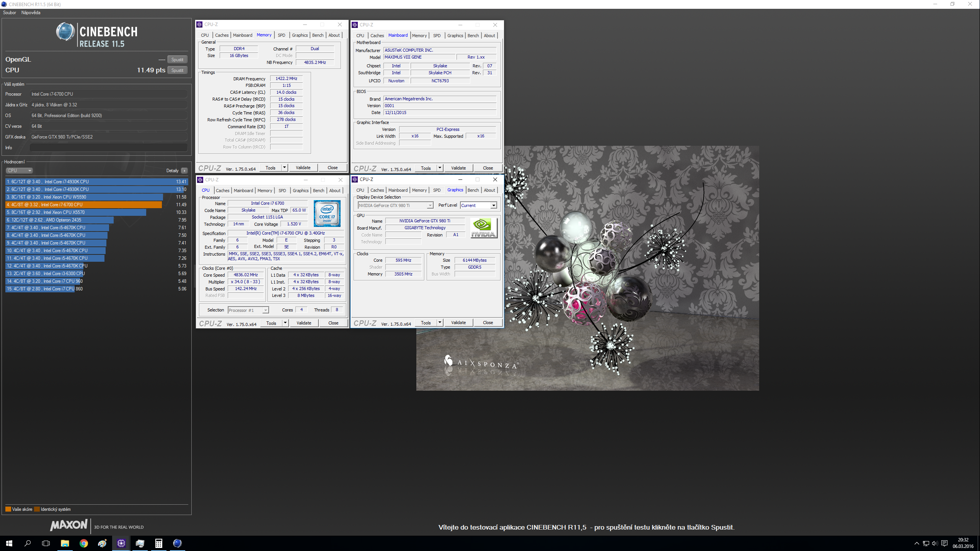Click the network icon in system tray
Screen dimensions: 980x551
tap(926, 543)
